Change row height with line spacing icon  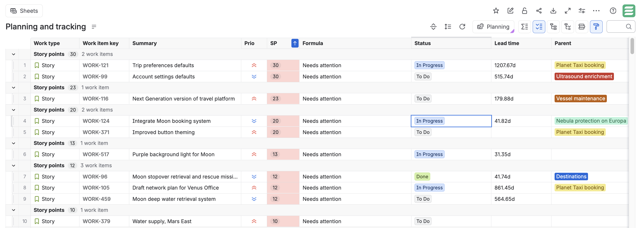click(448, 27)
